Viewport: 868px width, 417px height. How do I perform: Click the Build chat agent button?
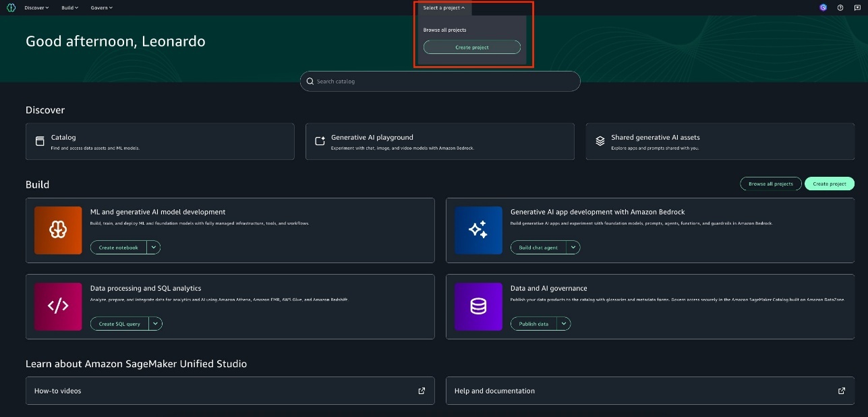tap(538, 248)
